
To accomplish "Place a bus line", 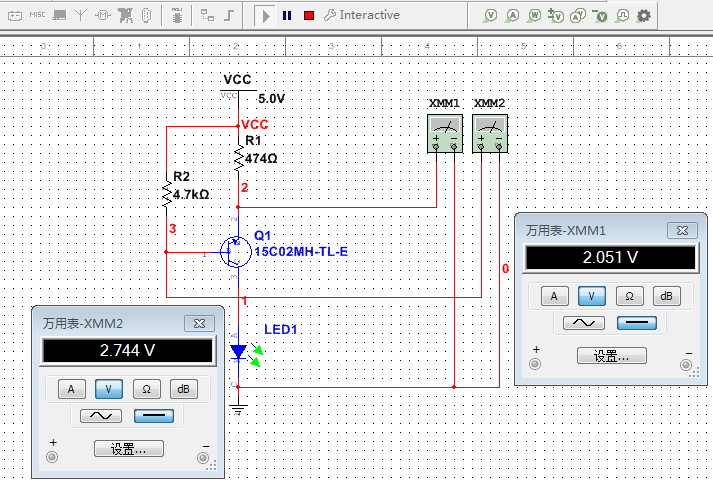I will 230,15.
